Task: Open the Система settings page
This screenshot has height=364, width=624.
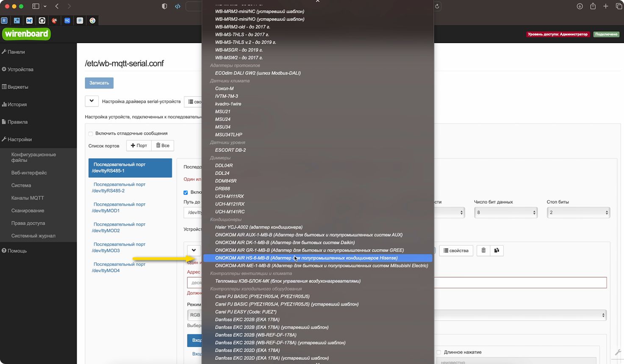Action: click(x=21, y=185)
